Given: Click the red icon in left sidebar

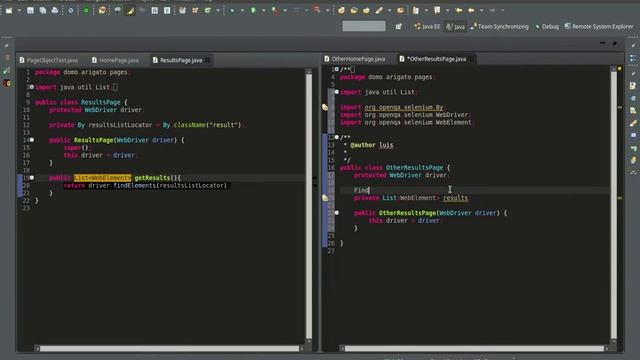Looking at the screenshot, I should (x=7, y=83).
